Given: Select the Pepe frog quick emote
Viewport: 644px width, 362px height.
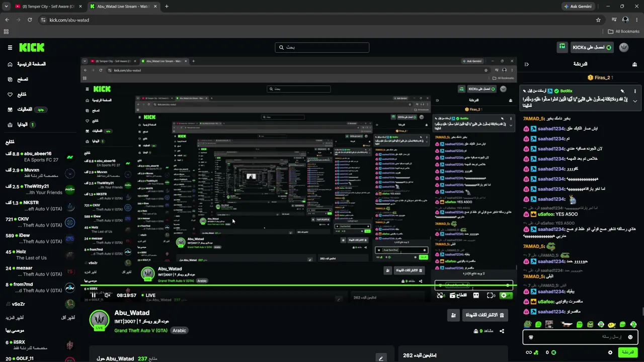Looking at the screenshot, I should [x=527, y=325].
